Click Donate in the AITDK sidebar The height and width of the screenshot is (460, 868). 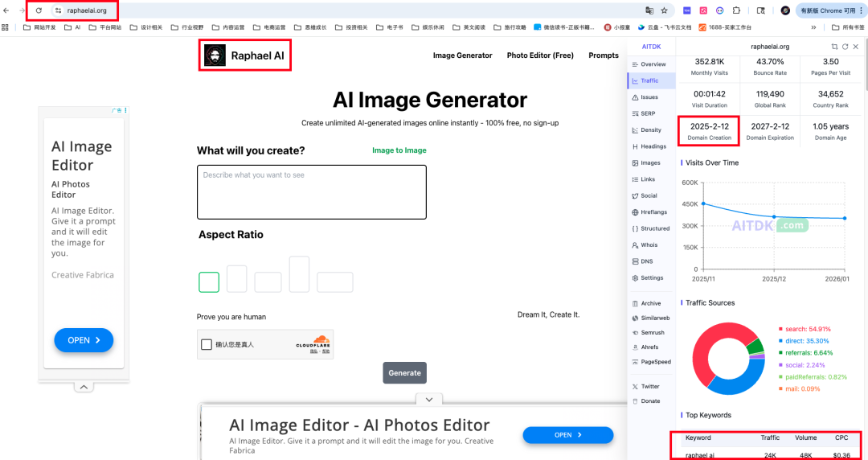tap(652, 400)
